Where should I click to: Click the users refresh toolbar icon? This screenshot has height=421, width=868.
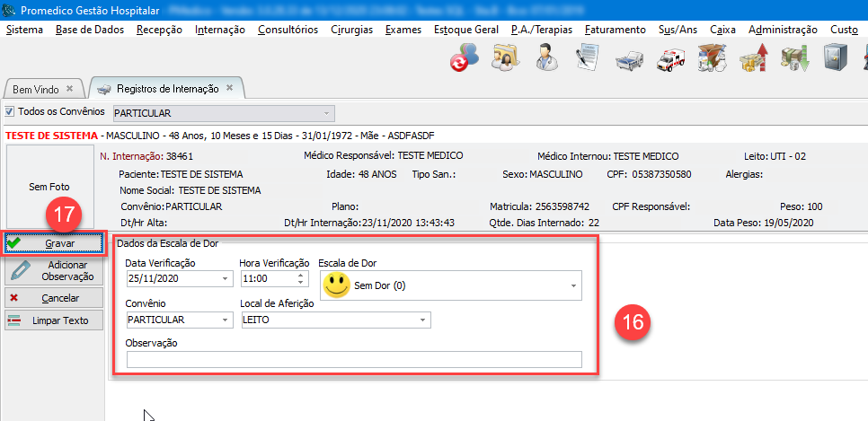click(465, 59)
